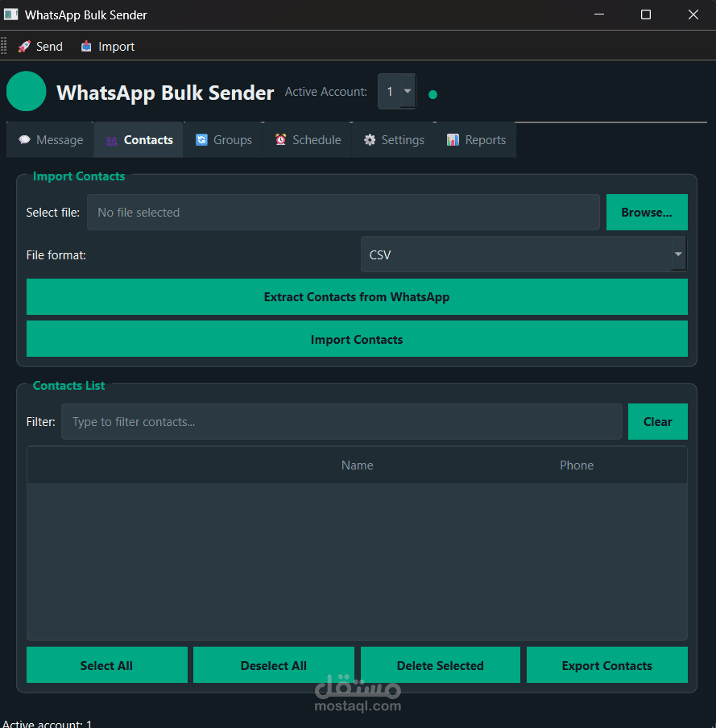
Task: Switch to the Message tab
Action: [x=51, y=140]
